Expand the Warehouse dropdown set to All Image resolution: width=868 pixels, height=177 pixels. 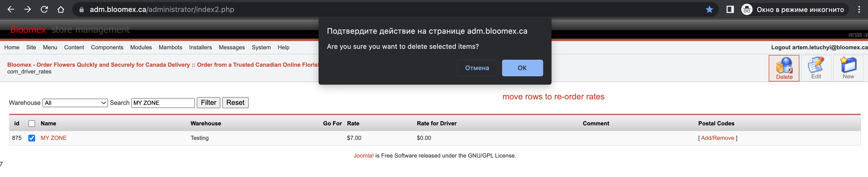75,103
